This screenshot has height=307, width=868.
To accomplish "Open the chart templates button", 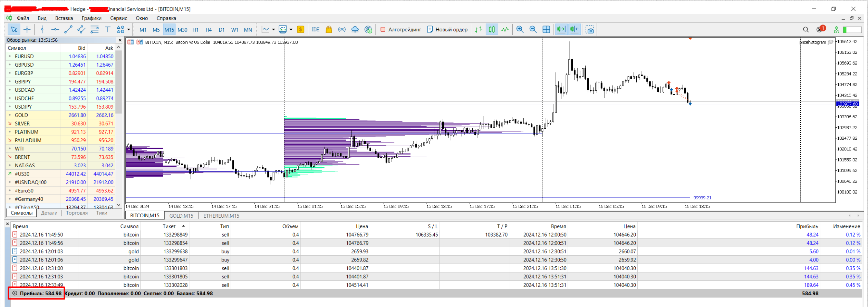I will click(x=283, y=30).
